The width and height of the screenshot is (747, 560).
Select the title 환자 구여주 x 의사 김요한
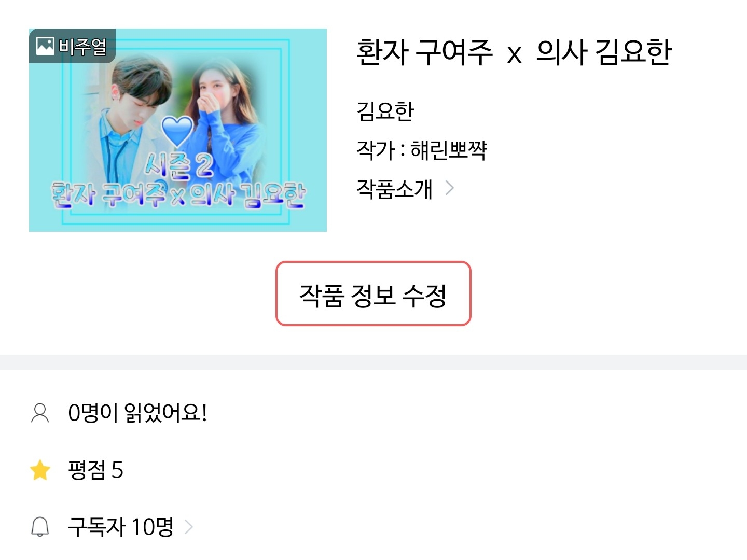tap(514, 52)
